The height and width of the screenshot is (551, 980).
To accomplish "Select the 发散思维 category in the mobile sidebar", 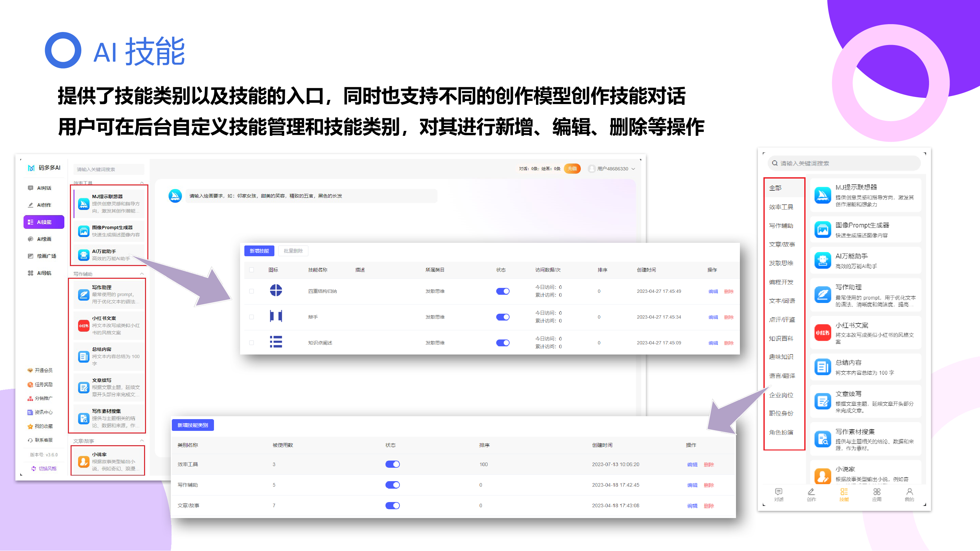I will pyautogui.click(x=781, y=263).
